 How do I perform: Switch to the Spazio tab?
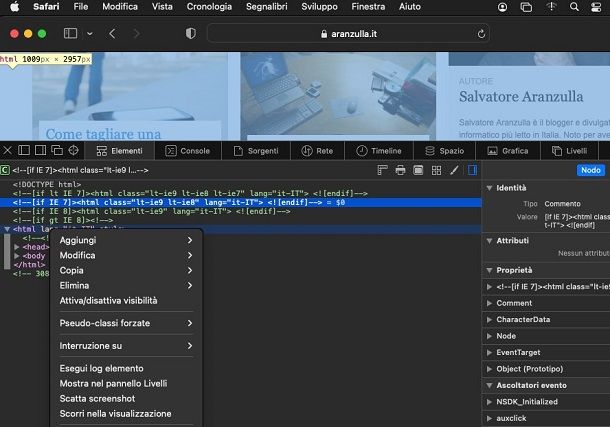[x=445, y=151]
